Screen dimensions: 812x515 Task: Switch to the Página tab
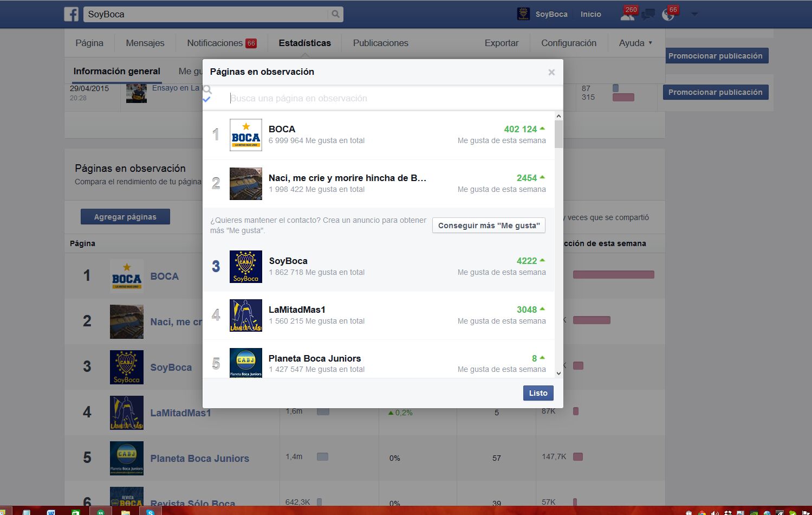[x=89, y=43]
